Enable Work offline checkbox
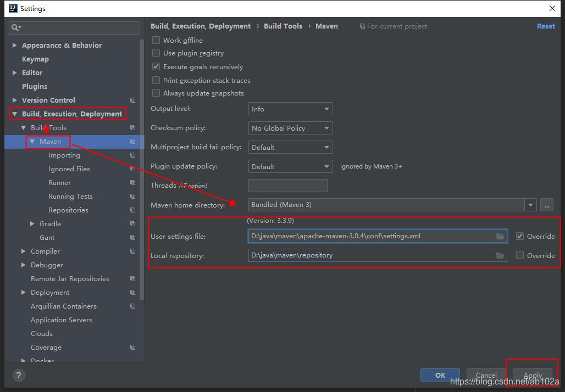This screenshot has height=392, width=565. [156, 40]
